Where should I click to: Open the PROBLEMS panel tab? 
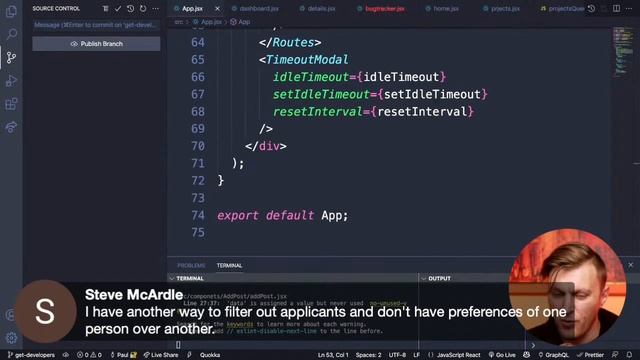pos(191,265)
